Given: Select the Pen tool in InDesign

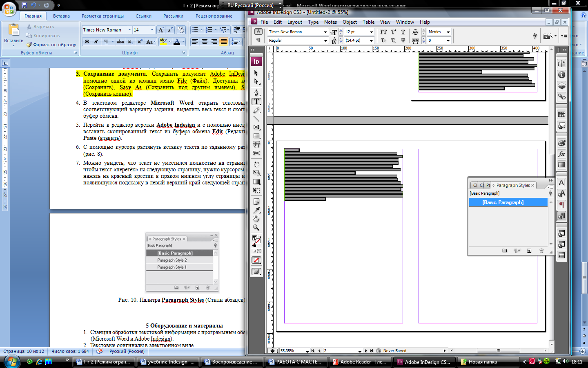Looking at the screenshot, I should pos(256,92).
